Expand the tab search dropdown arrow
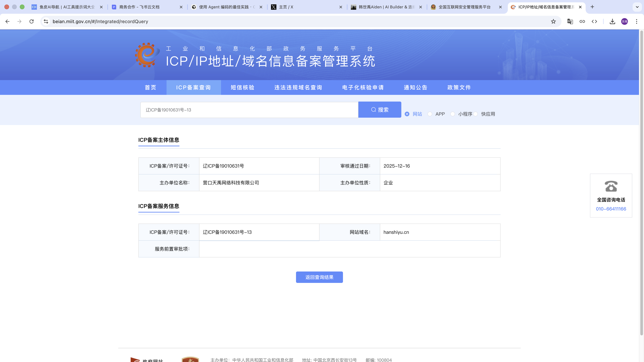The height and width of the screenshot is (362, 644). pos(637,7)
